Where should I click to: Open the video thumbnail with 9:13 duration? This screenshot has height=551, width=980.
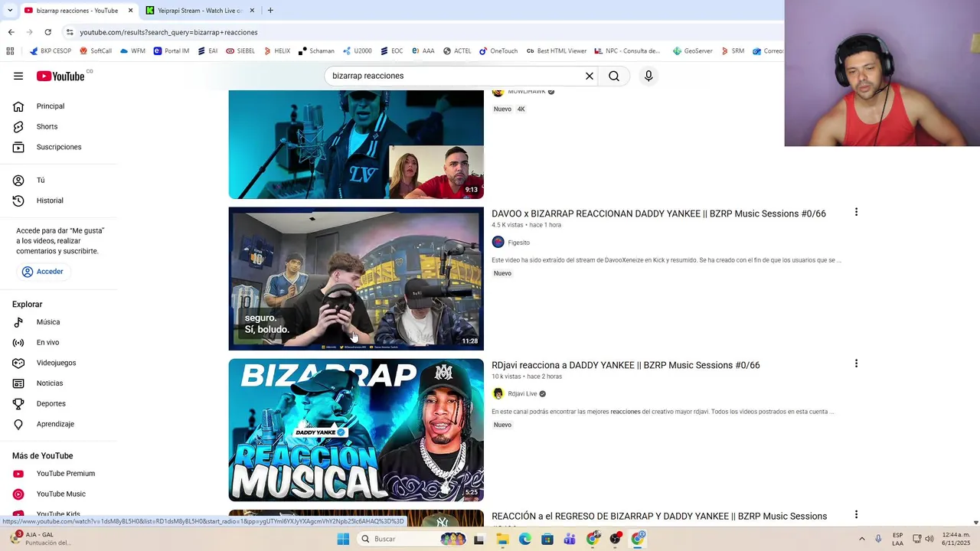(x=356, y=145)
